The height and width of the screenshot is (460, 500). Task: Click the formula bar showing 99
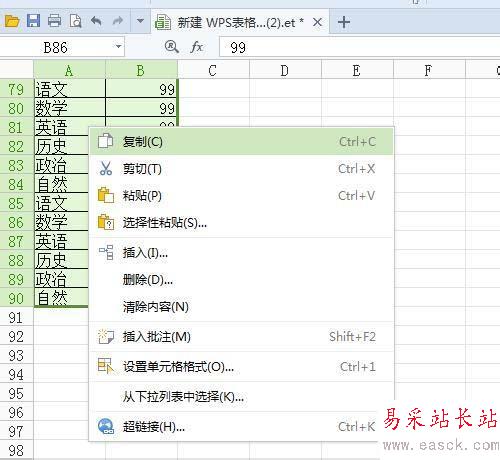(359, 47)
